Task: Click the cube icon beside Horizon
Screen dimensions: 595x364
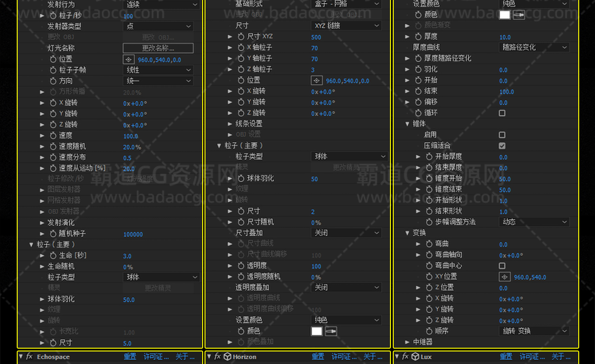Action: pyautogui.click(x=228, y=357)
